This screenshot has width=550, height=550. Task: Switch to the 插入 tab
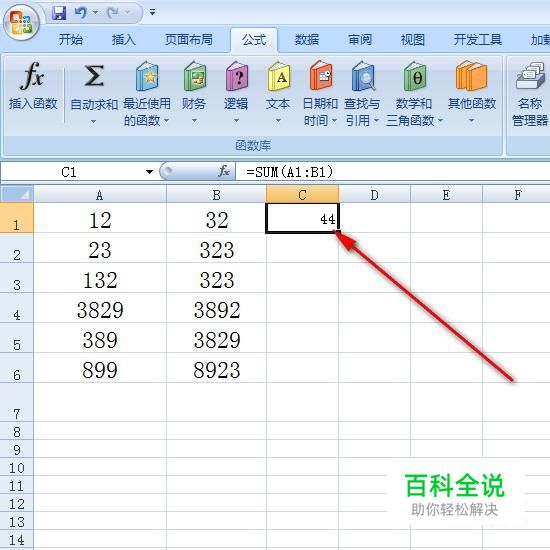pyautogui.click(x=124, y=40)
